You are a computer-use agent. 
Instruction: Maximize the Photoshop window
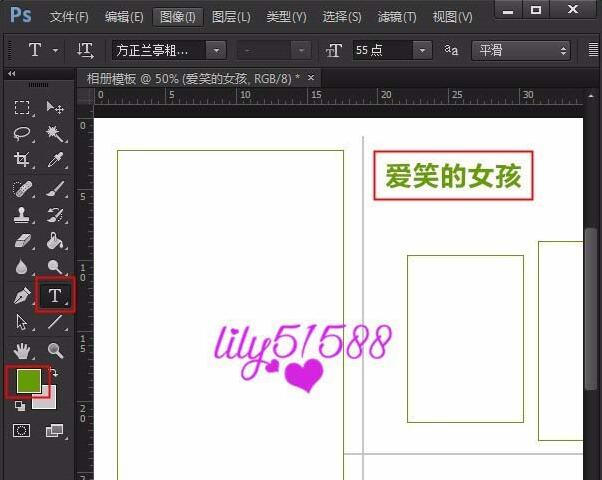pyautogui.click(x=536, y=10)
